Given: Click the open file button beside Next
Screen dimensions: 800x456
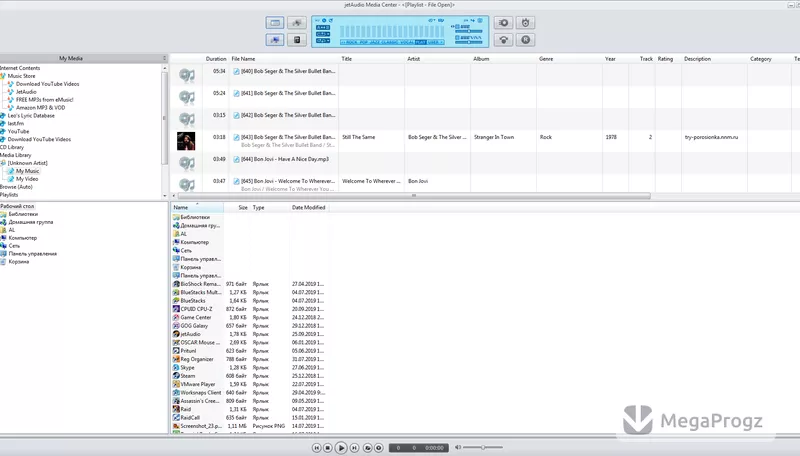Looking at the screenshot, I should (x=367, y=448).
